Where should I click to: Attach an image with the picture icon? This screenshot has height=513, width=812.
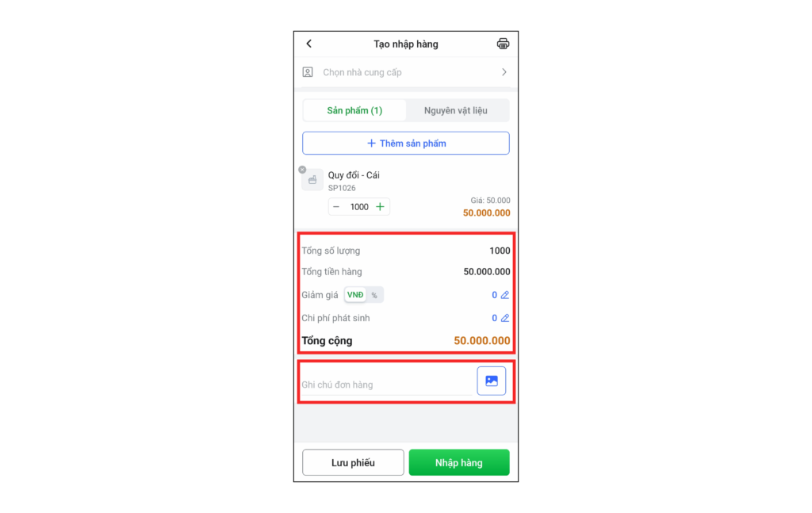pyautogui.click(x=492, y=381)
